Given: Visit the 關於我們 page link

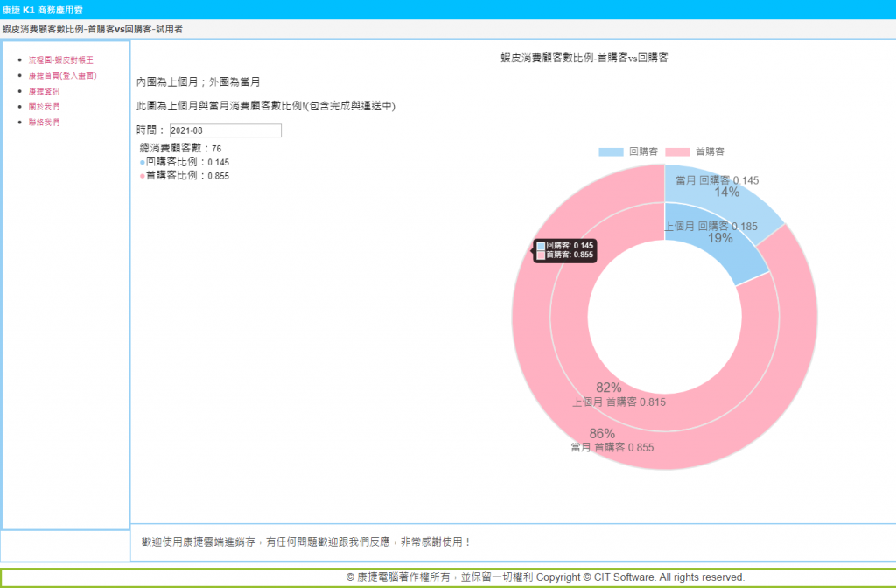Looking at the screenshot, I should 44,107.
